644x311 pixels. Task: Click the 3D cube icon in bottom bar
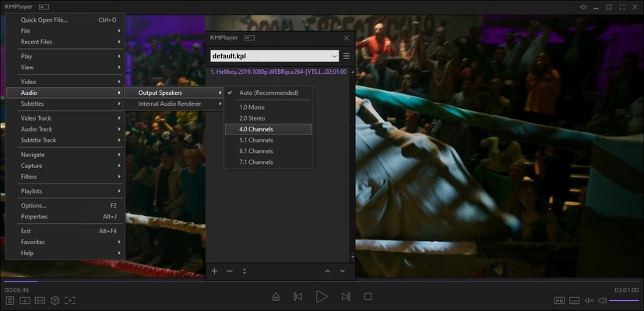[x=55, y=300]
